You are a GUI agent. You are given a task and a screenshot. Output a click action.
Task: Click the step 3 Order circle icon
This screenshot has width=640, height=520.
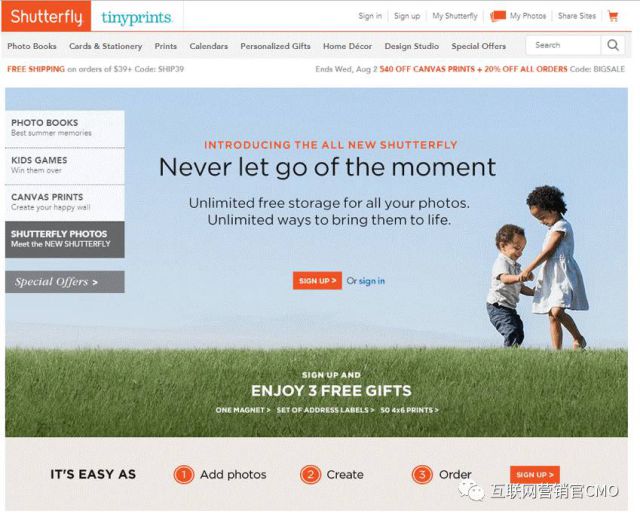click(x=422, y=475)
